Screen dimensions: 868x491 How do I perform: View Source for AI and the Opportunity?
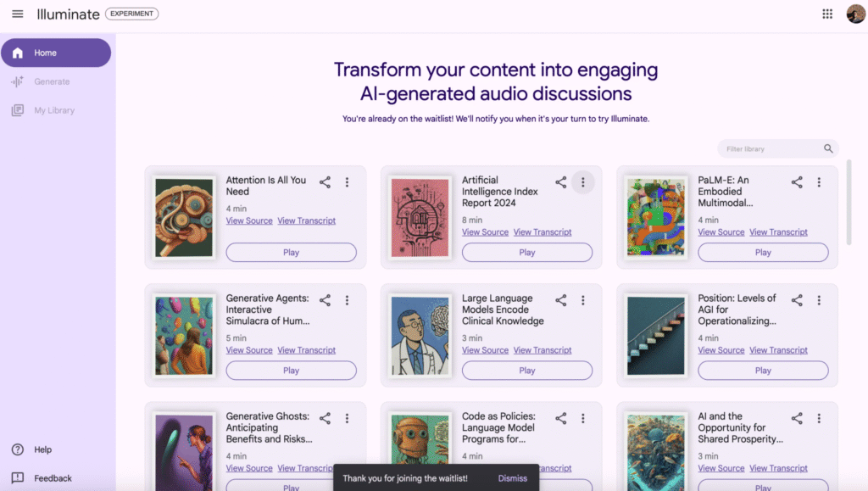tap(721, 468)
